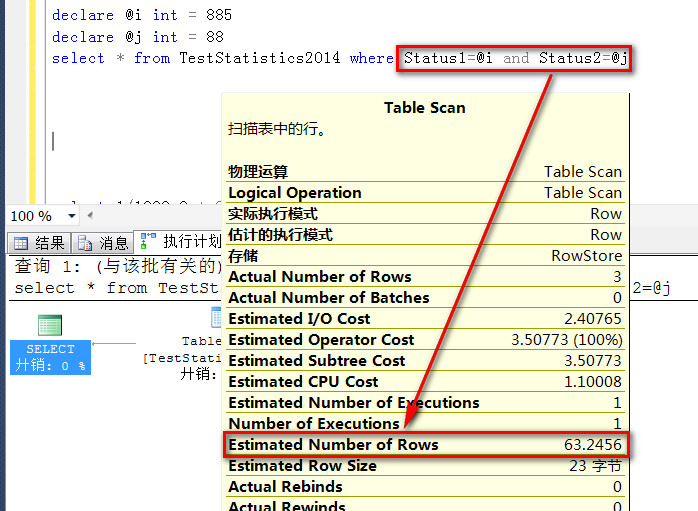Switch to the 消息 messages tab
This screenshot has width=698, height=511.
pyautogui.click(x=103, y=243)
